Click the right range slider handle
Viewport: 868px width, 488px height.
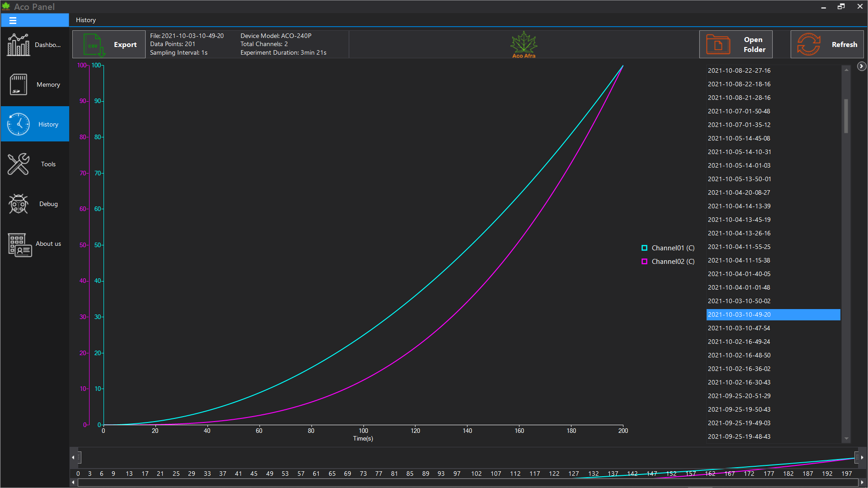(856, 457)
